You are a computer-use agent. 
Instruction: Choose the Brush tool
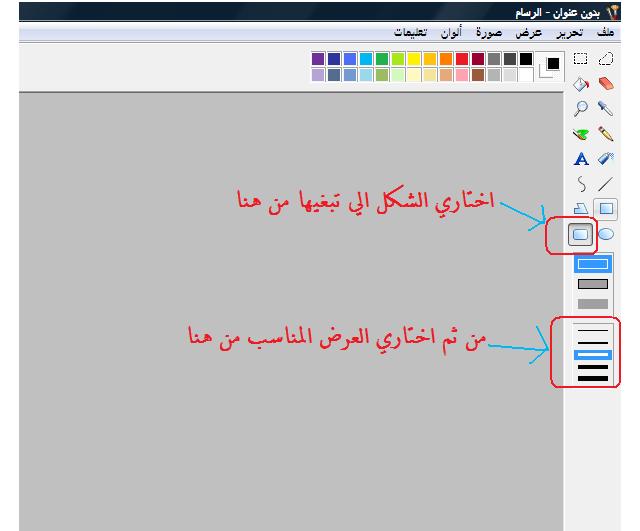point(580,134)
